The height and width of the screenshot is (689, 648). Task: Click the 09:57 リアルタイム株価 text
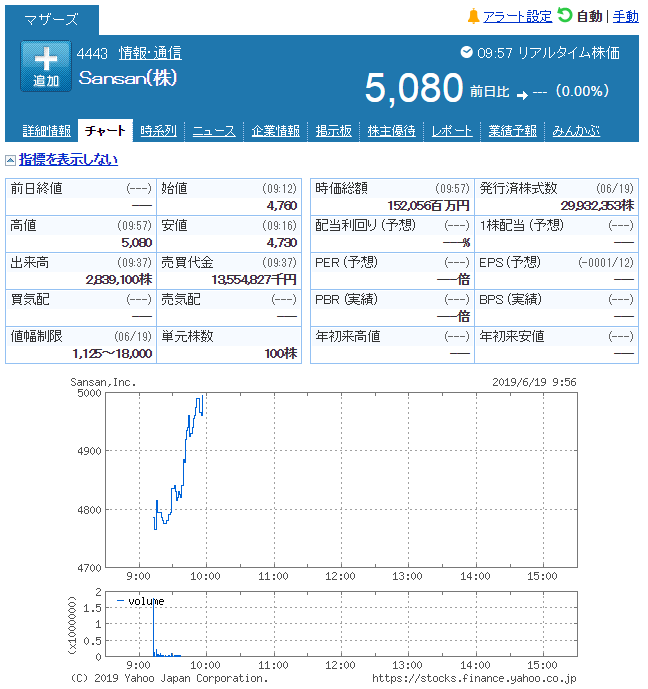(548, 53)
